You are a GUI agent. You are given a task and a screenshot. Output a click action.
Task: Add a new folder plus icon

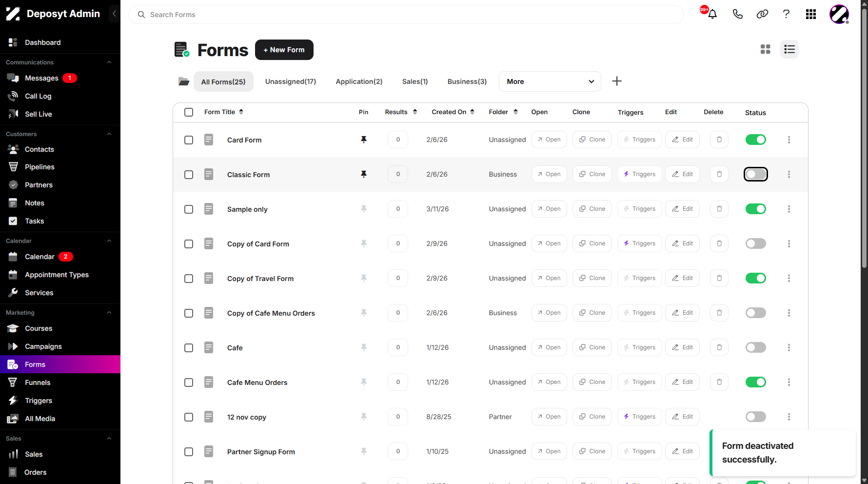point(617,81)
